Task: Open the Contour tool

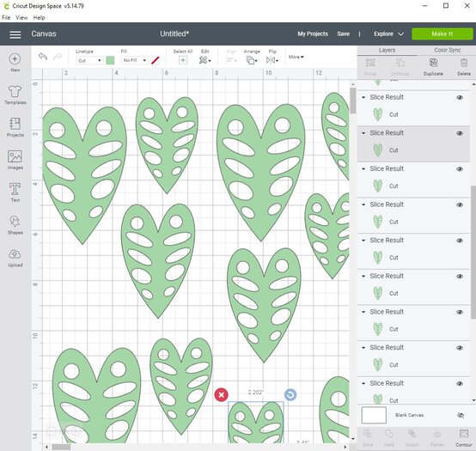Action: 464,434
